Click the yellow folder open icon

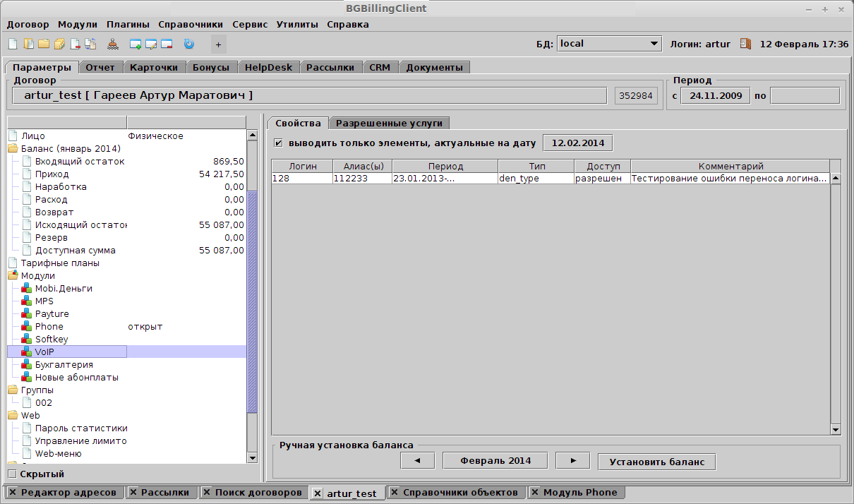(x=44, y=44)
